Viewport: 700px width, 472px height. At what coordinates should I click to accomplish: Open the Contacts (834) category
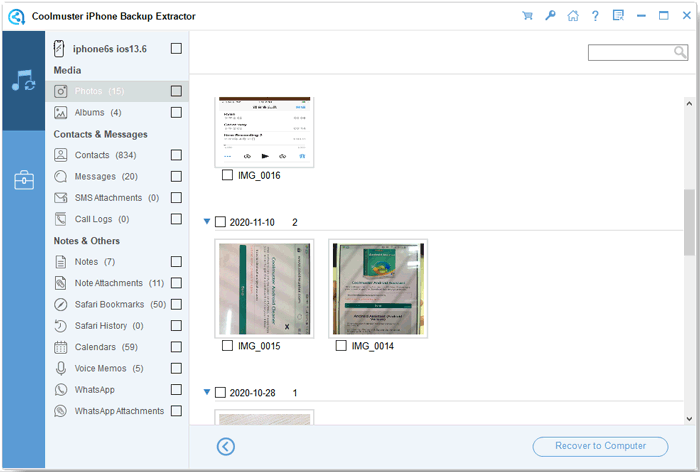pyautogui.click(x=105, y=155)
